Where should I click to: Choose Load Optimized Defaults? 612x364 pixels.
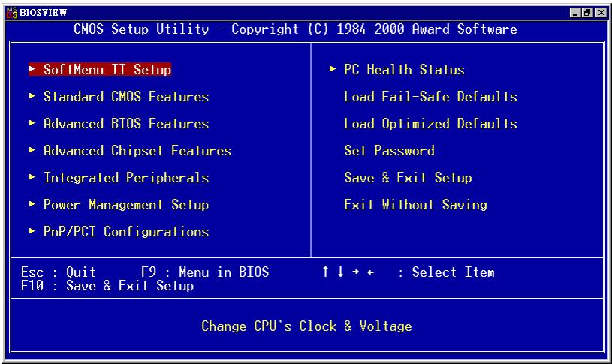[x=430, y=123]
